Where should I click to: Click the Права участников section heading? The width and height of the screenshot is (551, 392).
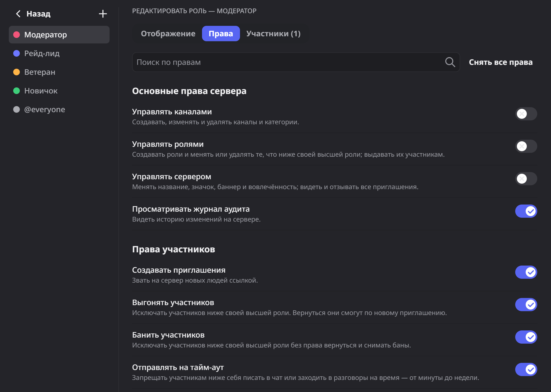tap(173, 249)
